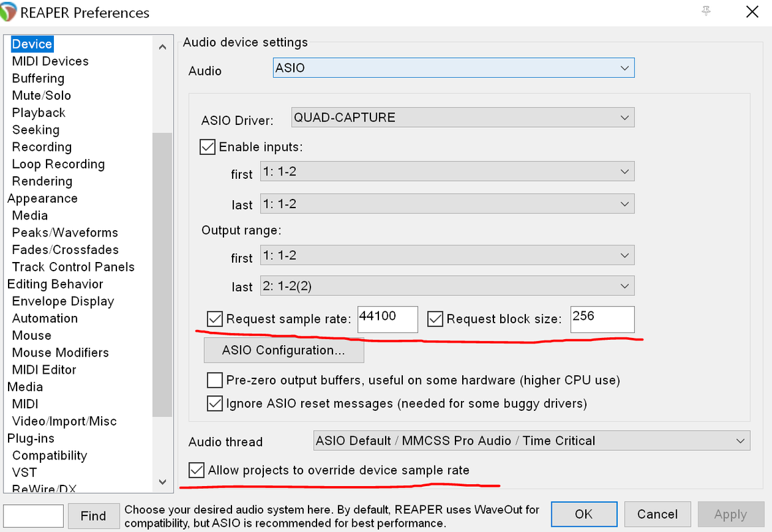Open Envelope Display settings
Viewport: 772px width, 532px height.
tap(63, 301)
